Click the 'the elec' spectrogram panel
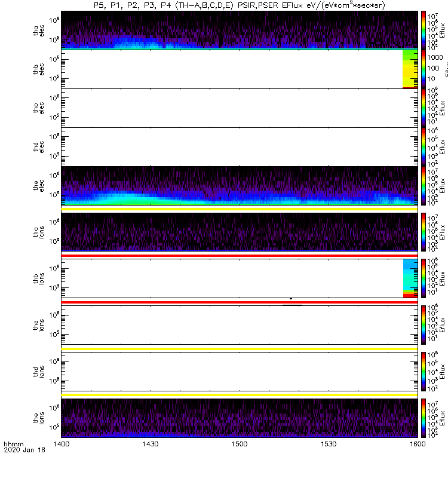This screenshot has height=478, width=448. coord(240,186)
